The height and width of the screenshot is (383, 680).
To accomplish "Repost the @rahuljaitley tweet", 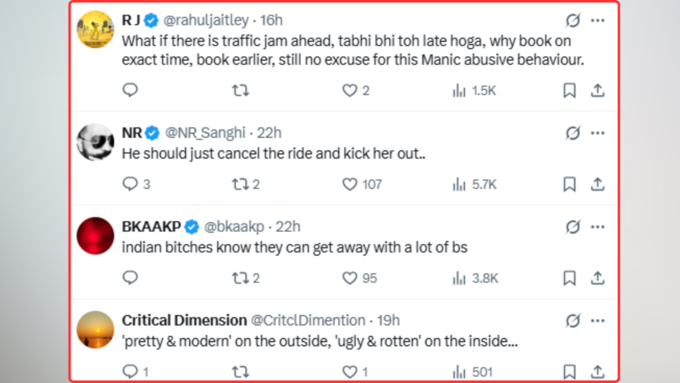I will (x=240, y=90).
